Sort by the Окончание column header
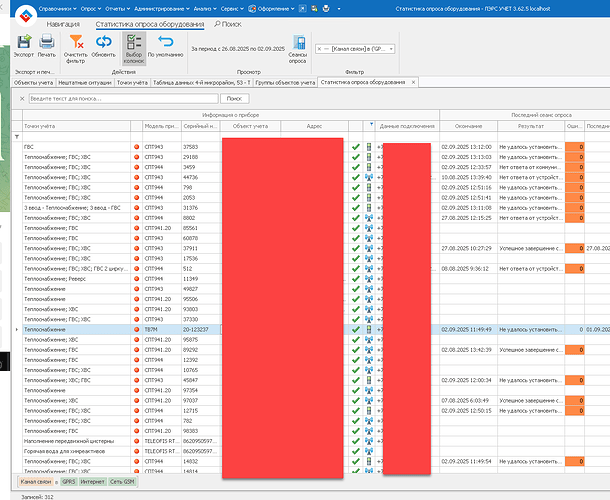Viewport: 610px width, 500px height. pyautogui.click(x=468, y=126)
